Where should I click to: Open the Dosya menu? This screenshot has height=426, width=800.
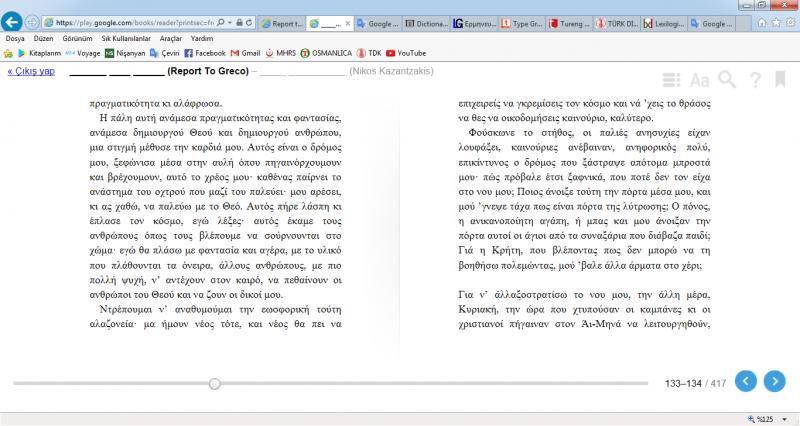pos(15,38)
